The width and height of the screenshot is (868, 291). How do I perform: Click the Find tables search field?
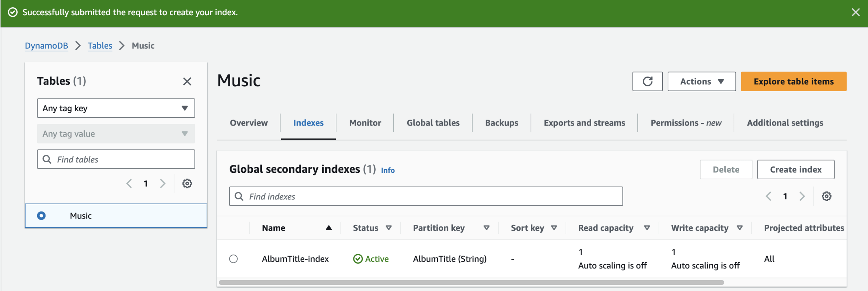116,159
